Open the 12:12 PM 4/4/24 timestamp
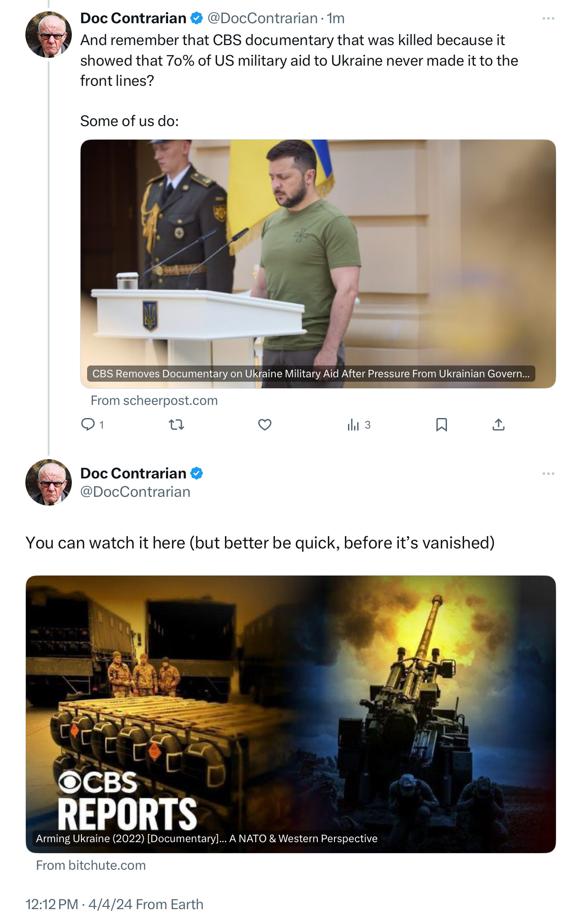The width and height of the screenshot is (580, 924). pos(79,904)
